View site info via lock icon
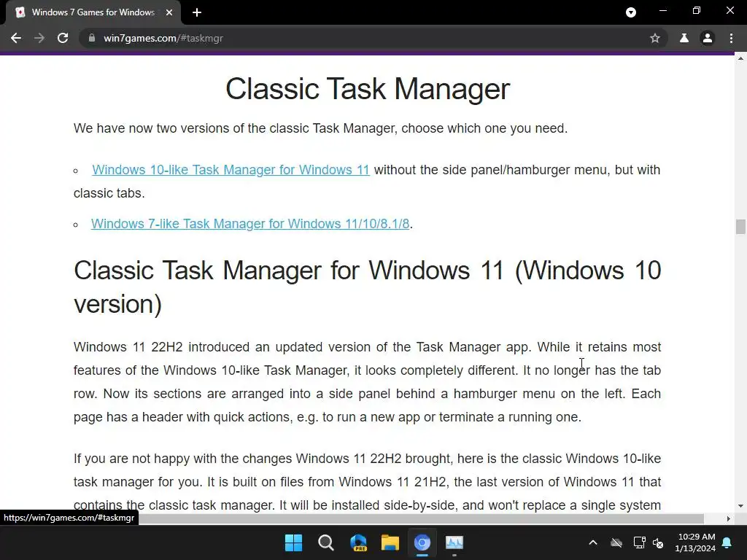Image resolution: width=747 pixels, height=560 pixels. (x=92, y=38)
